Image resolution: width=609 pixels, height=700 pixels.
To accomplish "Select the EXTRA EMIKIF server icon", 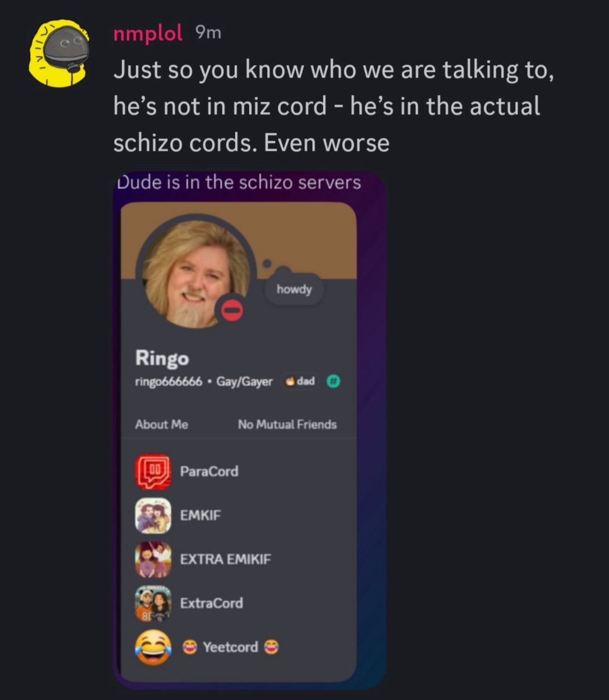I will pos(153,559).
